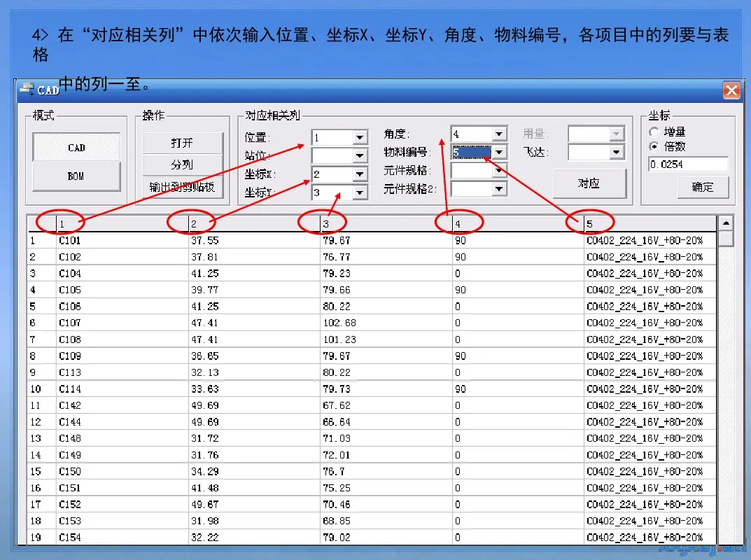Click the 输出到剪贴板 button

[x=183, y=187]
